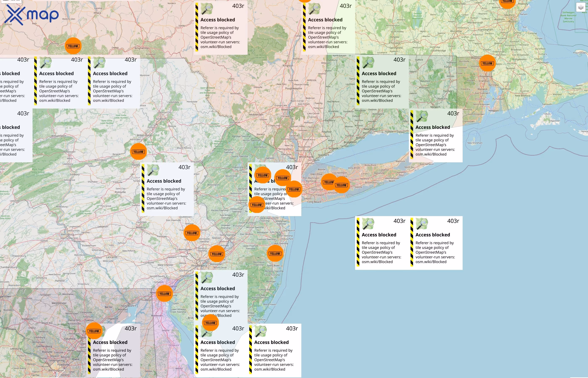
Task: Select the YELLOW marker below Commack
Action: pos(341,185)
